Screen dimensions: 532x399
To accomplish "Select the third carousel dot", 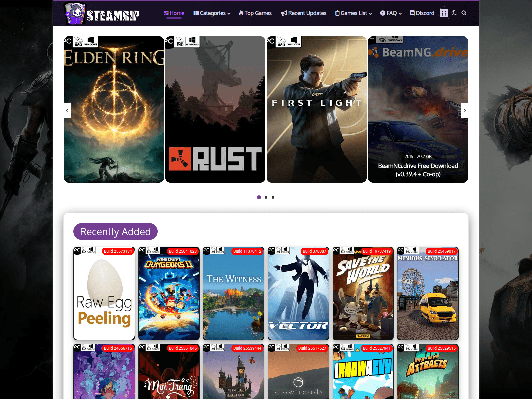I will pos(273,197).
